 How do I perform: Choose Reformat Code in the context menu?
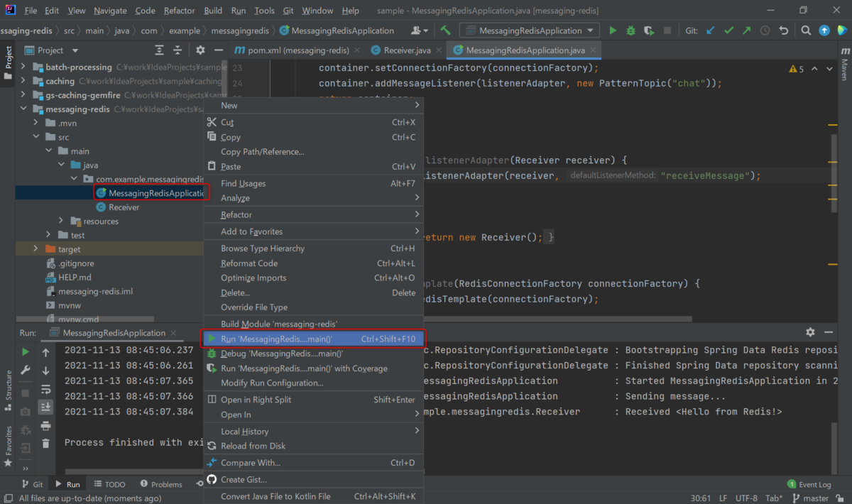tap(249, 263)
